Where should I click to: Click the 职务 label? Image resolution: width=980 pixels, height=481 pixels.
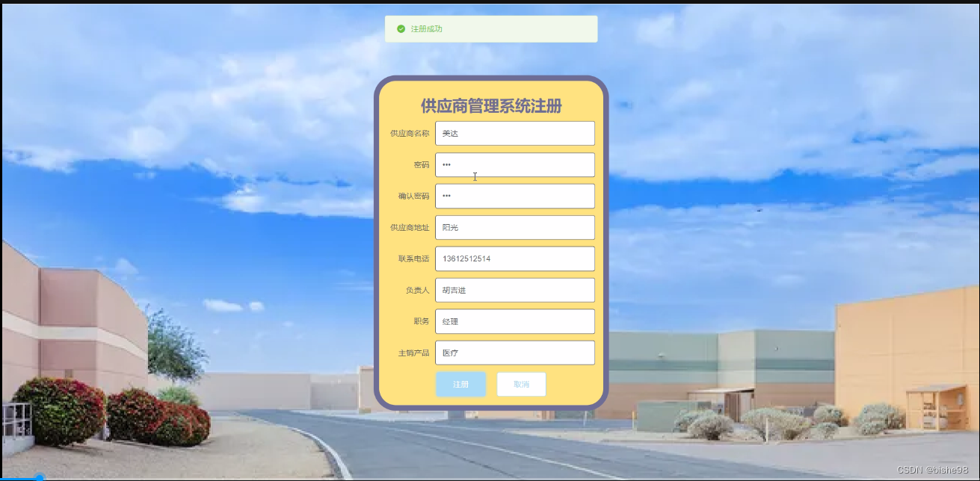pos(422,322)
